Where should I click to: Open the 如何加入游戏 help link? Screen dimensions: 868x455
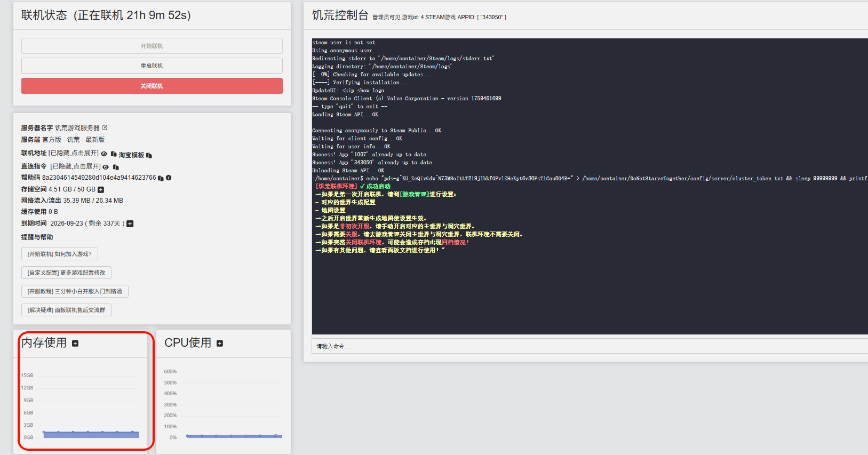tap(60, 254)
